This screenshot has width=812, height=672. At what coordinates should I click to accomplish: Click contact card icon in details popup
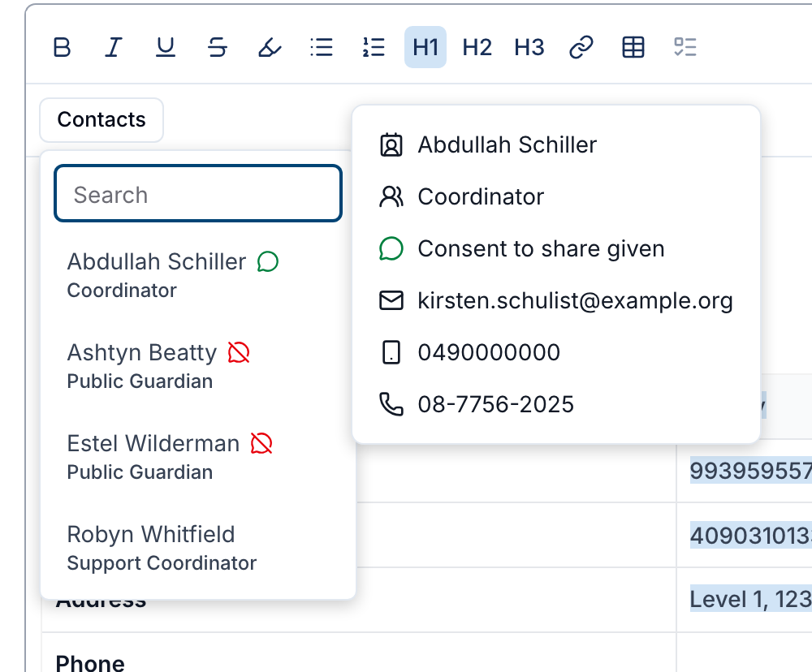(391, 145)
